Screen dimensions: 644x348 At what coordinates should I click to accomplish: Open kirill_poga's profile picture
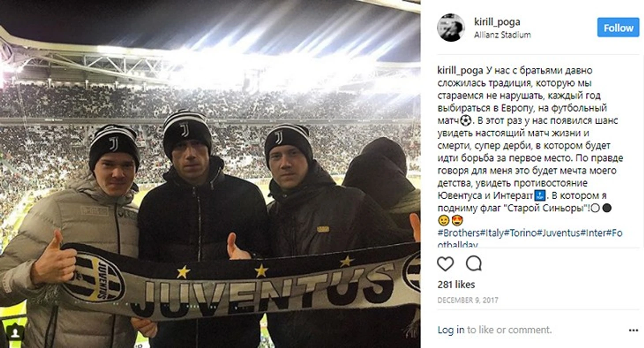pos(451,27)
